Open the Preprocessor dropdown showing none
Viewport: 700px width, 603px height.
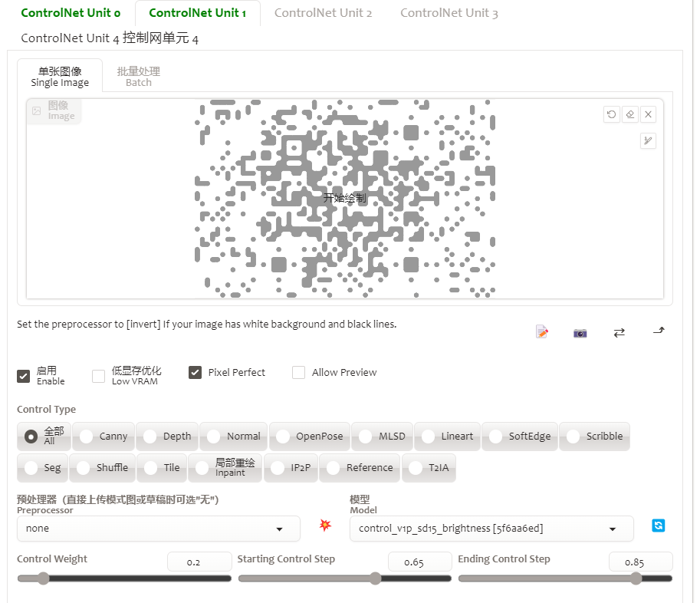pyautogui.click(x=159, y=529)
